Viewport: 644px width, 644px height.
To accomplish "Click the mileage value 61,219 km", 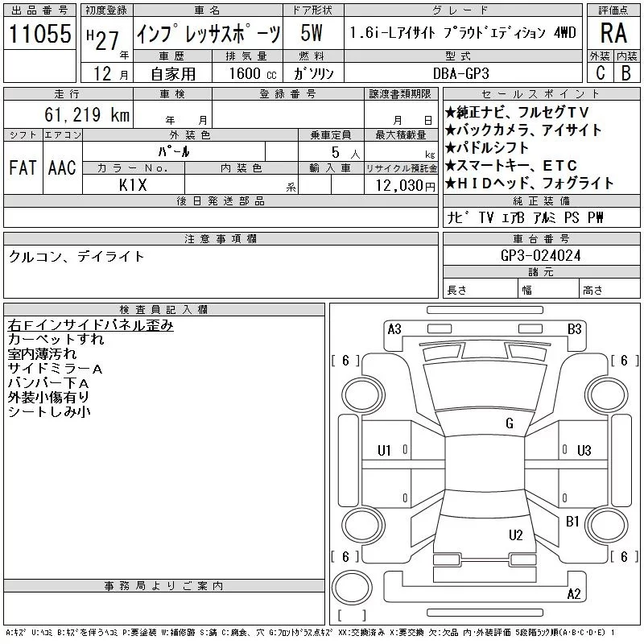I will click(x=87, y=114).
